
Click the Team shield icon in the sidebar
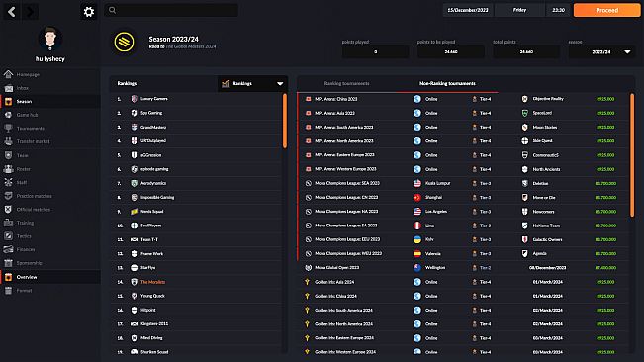coord(8,155)
